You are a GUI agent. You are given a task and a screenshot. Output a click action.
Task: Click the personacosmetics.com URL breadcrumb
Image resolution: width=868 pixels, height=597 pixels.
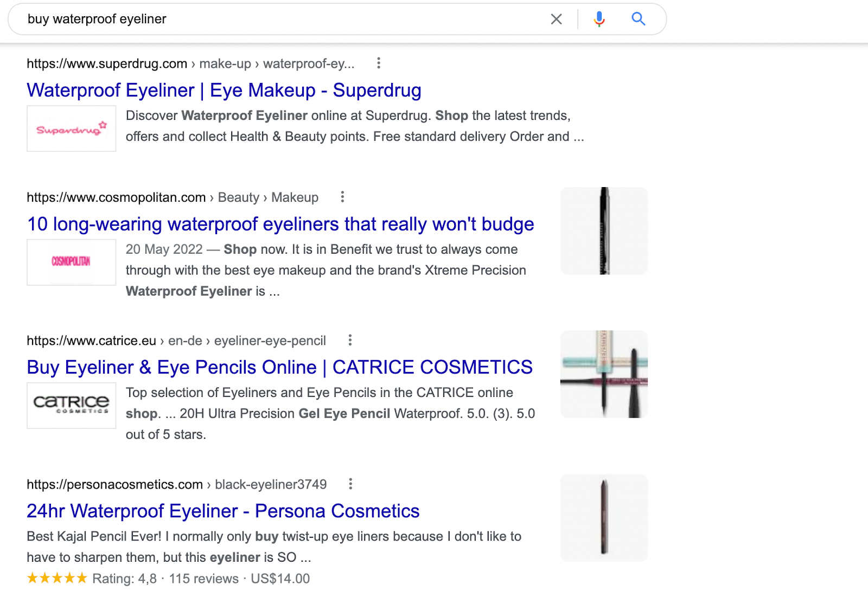click(x=177, y=484)
